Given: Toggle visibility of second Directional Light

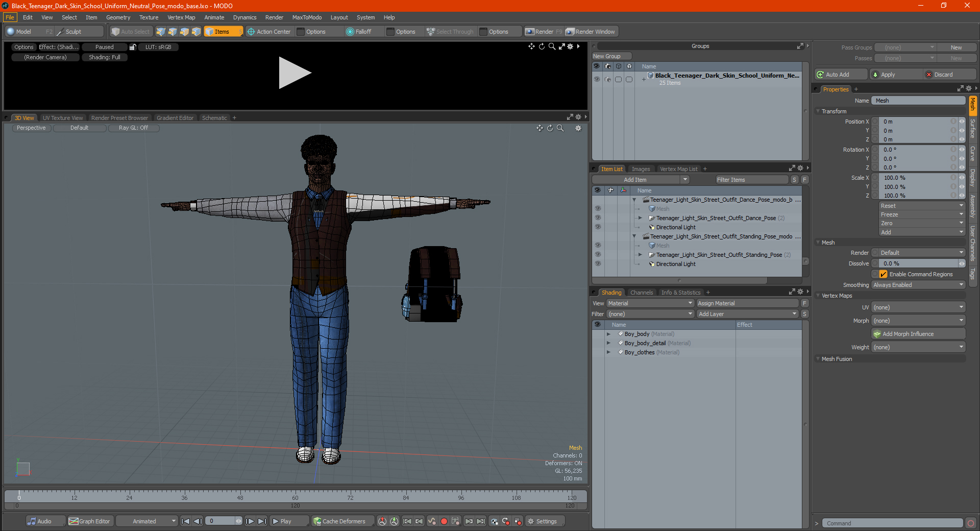Looking at the screenshot, I should pyautogui.click(x=598, y=264).
